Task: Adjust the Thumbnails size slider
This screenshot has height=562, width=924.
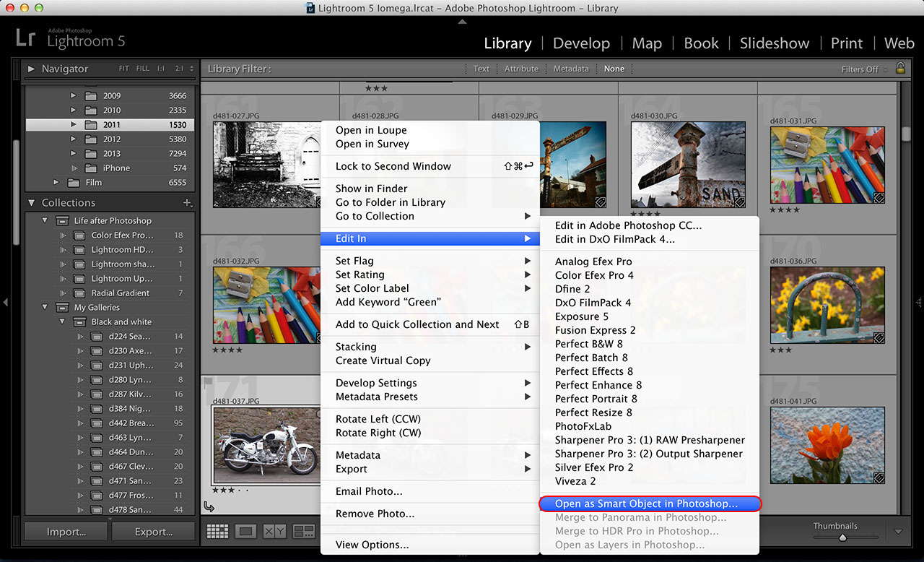Action: coord(842,537)
